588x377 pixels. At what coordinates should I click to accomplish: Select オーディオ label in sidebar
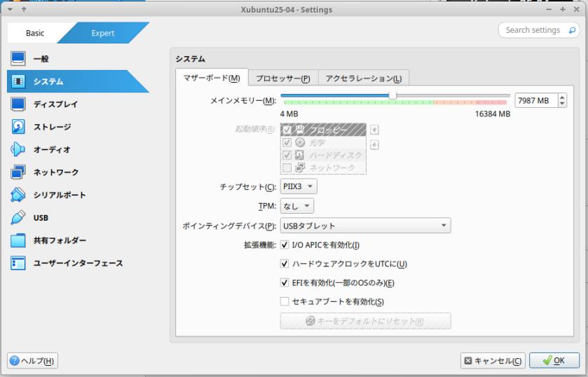[52, 149]
